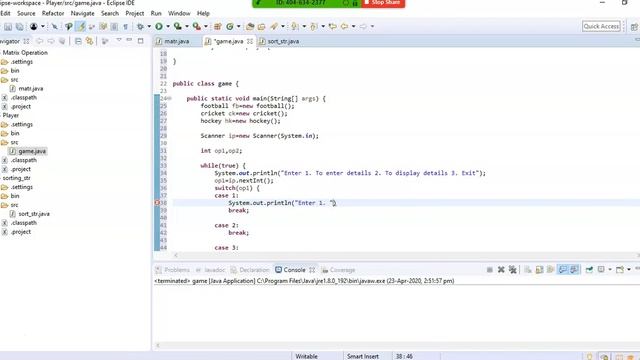Screen dimensions: 640x360
Task: Open the Project menu
Action: click(135, 13)
